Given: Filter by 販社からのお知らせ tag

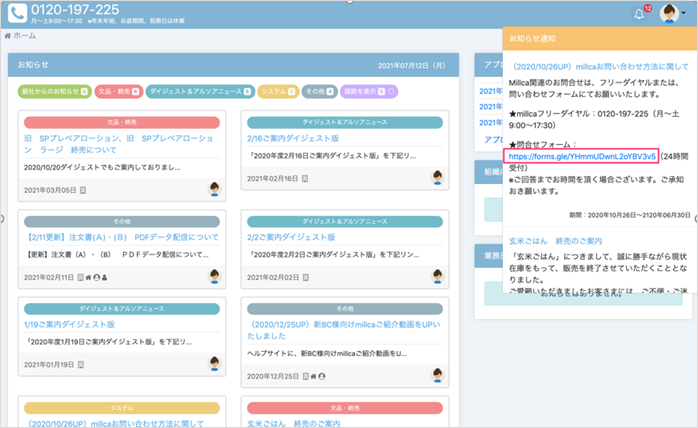Looking at the screenshot, I should click(54, 92).
